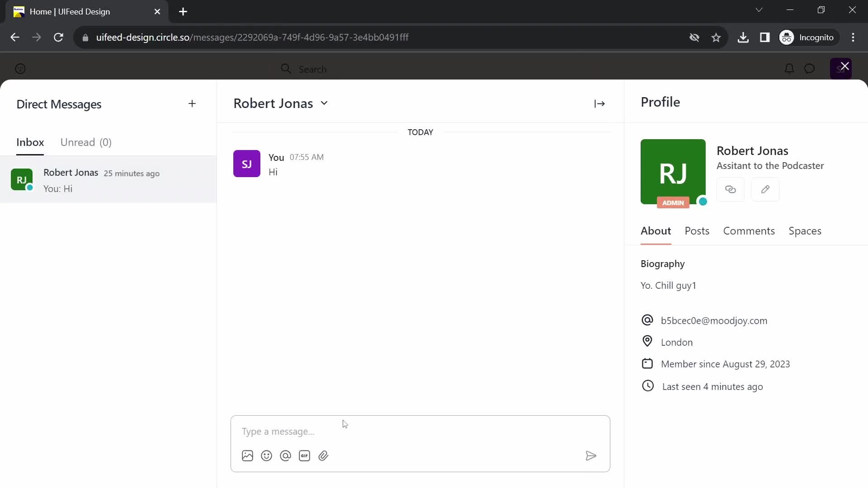Click the Hi message text
This screenshot has height=488, width=868.
pyautogui.click(x=273, y=172)
